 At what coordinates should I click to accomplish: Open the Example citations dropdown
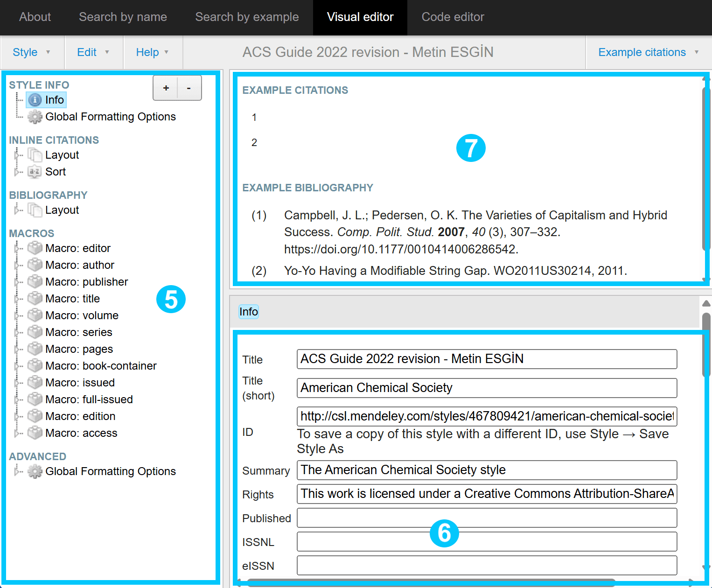[648, 52]
